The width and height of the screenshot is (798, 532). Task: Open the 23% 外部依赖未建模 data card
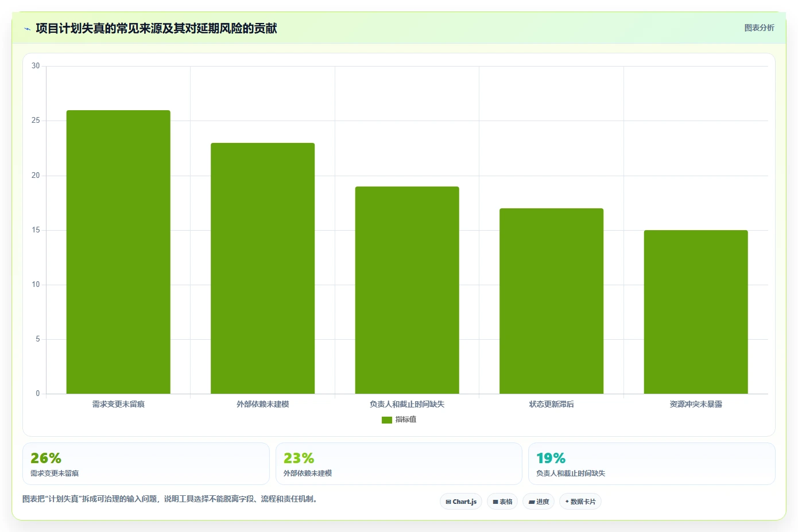click(x=399, y=464)
